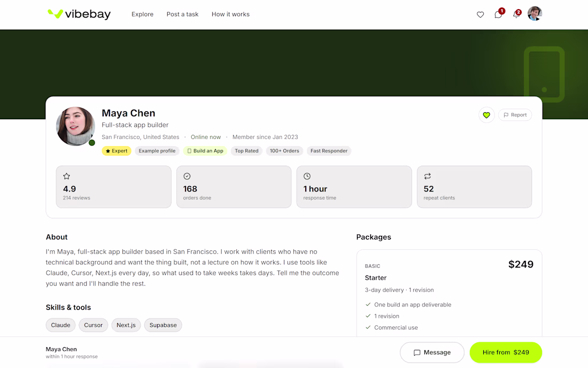Viewport: 588px width, 368px height.
Task: Click the Example profile tag
Action: pos(157,151)
